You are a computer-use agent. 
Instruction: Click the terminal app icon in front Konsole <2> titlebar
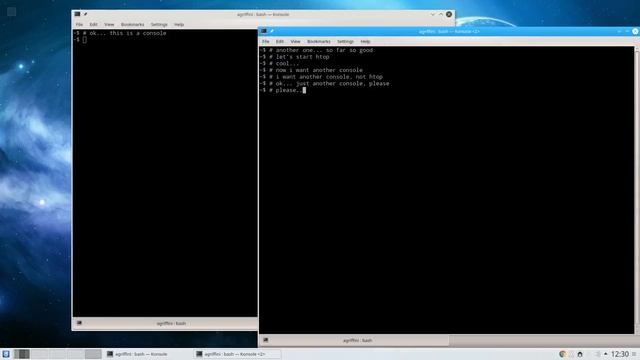(x=264, y=31)
